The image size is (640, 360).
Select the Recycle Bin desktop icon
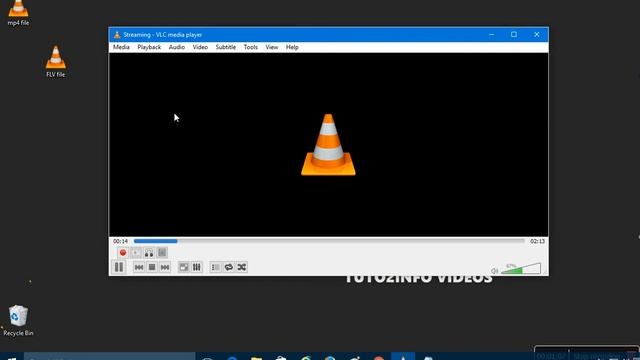(18, 321)
